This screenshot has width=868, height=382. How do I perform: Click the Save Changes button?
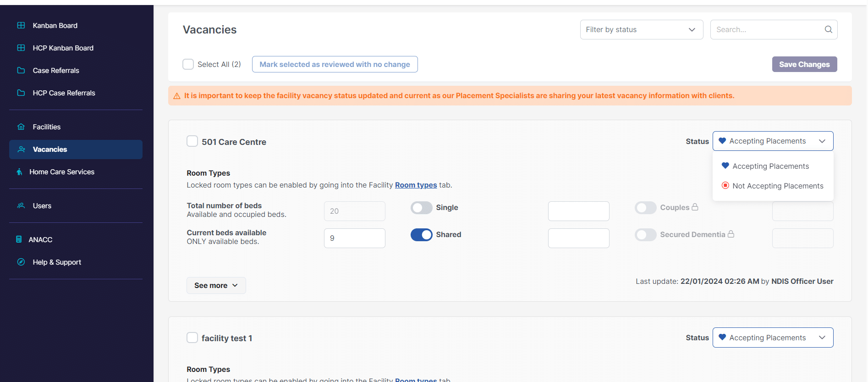click(804, 64)
